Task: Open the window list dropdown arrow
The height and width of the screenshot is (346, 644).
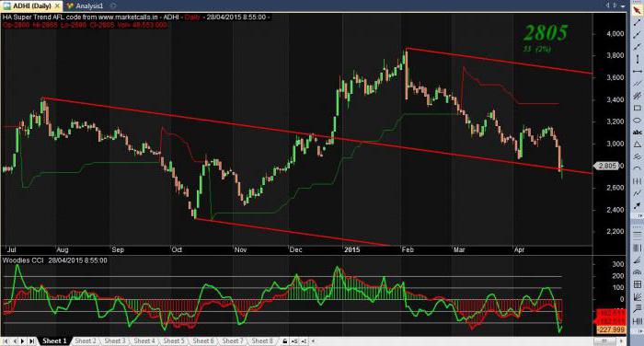Action: (x=623, y=6)
